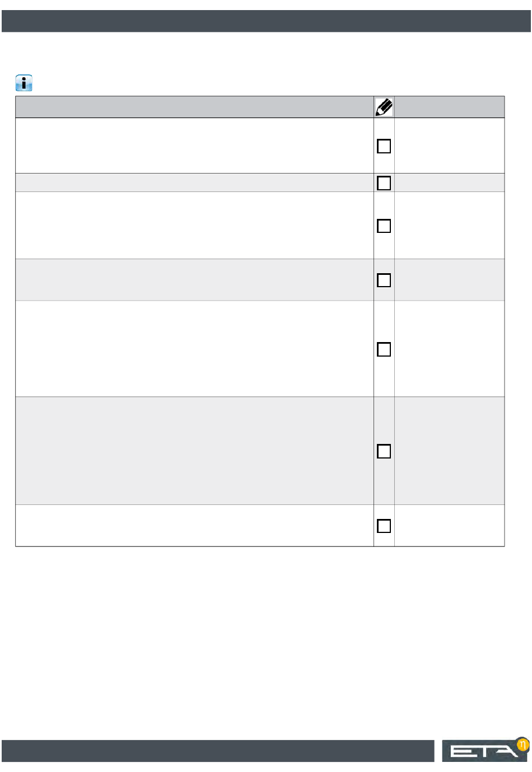Viewport: 532px width, 772px height.
Task: Select the fifth checkbox in the checklist
Action: coord(384,349)
